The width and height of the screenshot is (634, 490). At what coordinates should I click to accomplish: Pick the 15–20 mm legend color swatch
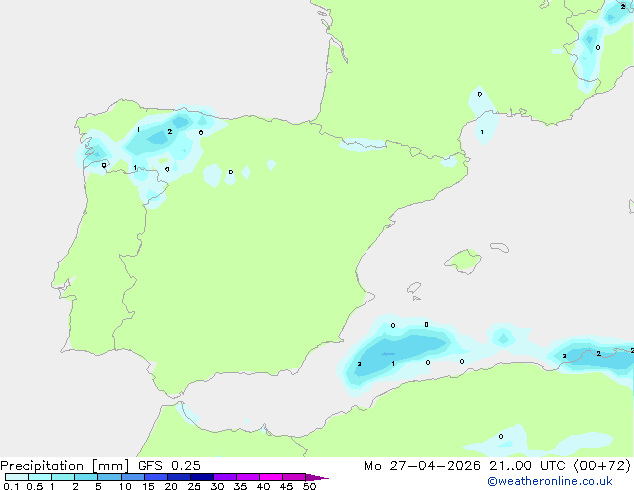tap(156, 477)
